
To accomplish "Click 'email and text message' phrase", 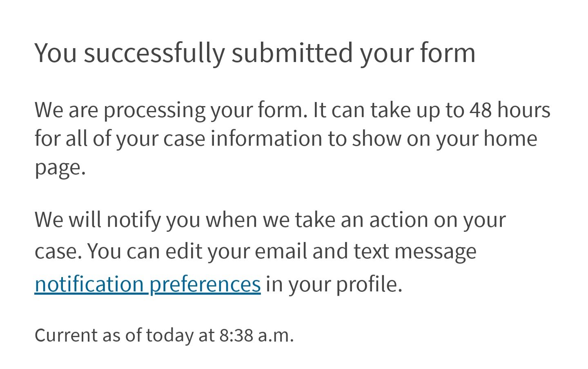I will point(365,252).
